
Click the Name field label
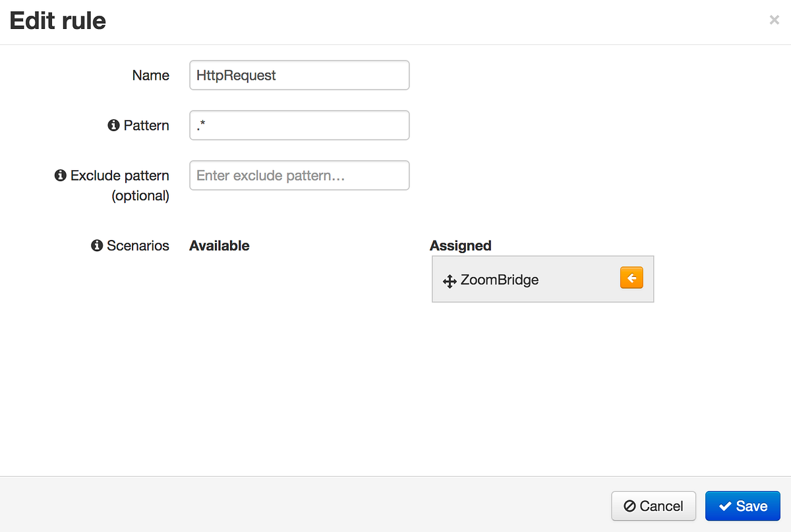(151, 75)
